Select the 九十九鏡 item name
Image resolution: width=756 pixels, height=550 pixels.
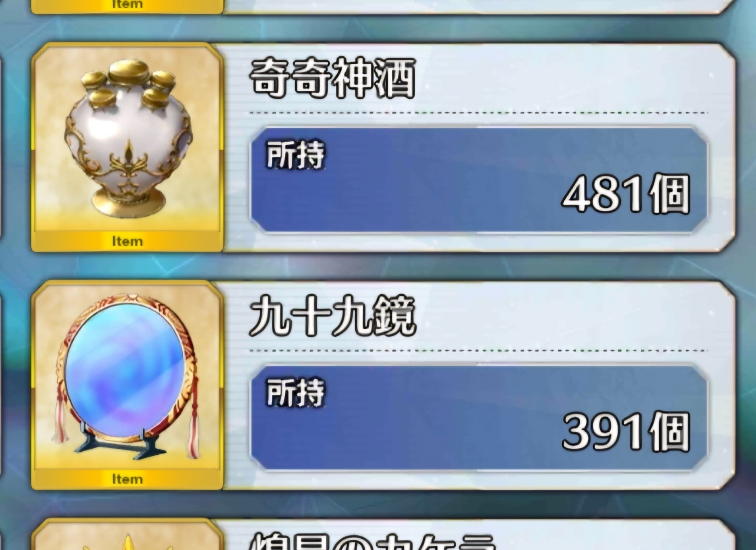pos(333,316)
